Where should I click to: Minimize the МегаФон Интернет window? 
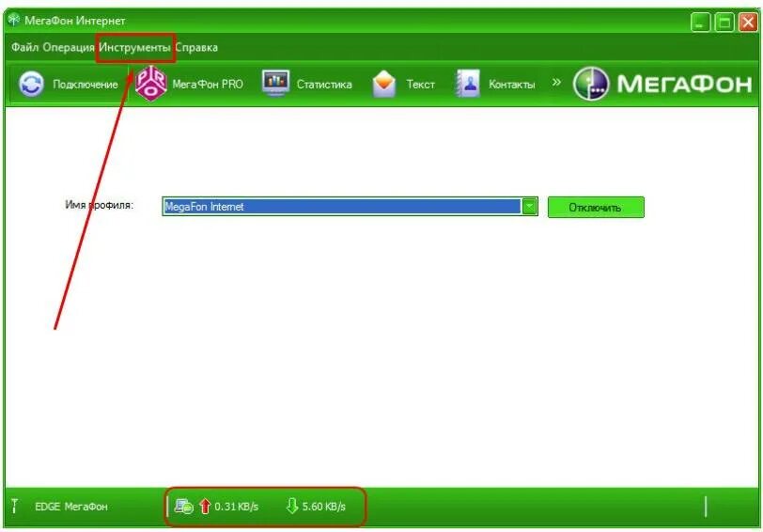click(x=700, y=22)
